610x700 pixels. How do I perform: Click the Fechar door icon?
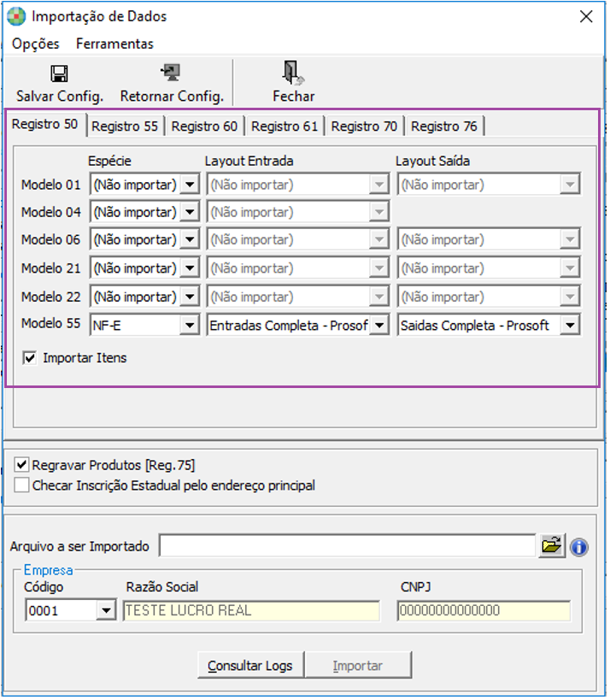(293, 74)
